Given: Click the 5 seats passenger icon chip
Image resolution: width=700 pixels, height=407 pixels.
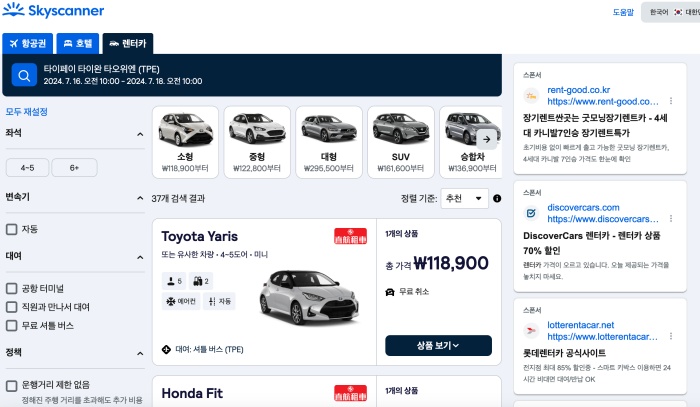Looking at the screenshot, I should click(174, 281).
